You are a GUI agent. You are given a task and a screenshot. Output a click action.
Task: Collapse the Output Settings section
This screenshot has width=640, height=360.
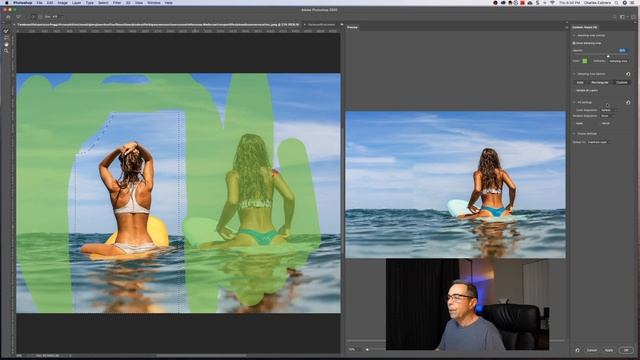[574, 133]
